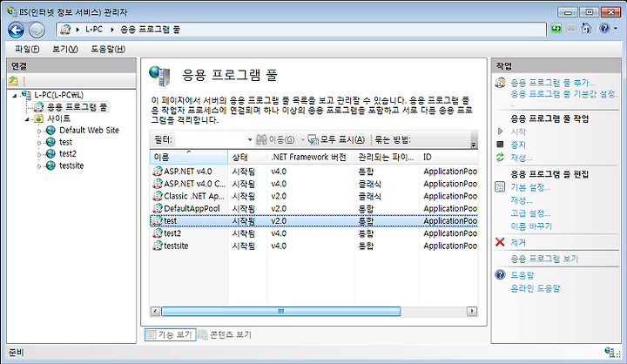Click the globe icon of site test
The image size is (627, 364).
(51, 142)
